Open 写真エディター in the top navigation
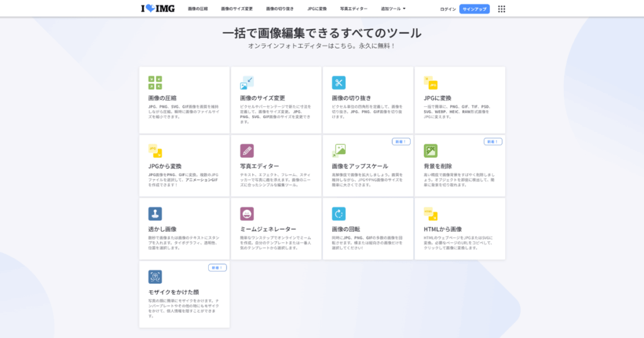 353,9
